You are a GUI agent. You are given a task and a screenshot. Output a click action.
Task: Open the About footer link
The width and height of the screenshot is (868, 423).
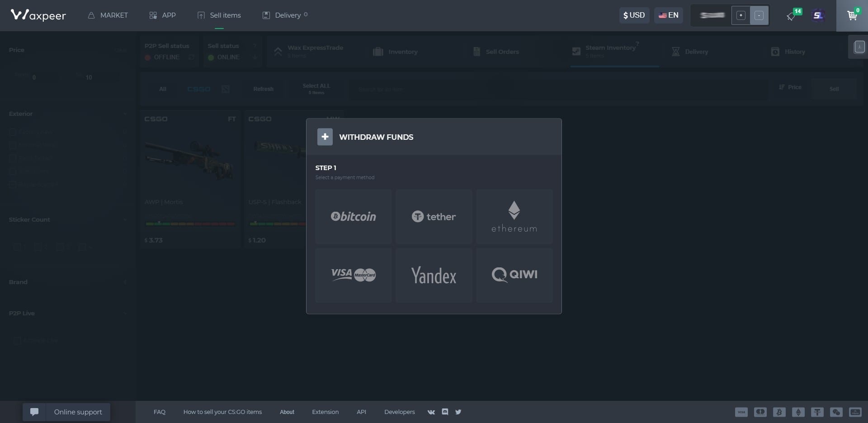tap(287, 412)
